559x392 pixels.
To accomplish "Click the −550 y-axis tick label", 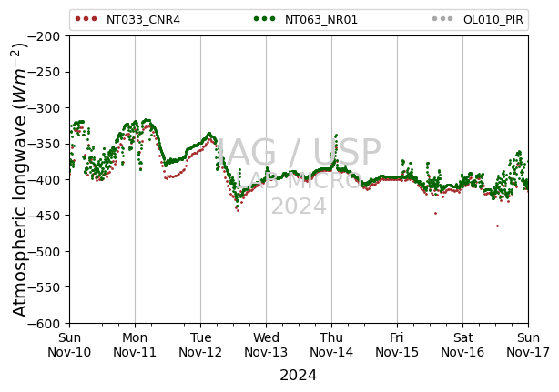I will tap(46, 287).
